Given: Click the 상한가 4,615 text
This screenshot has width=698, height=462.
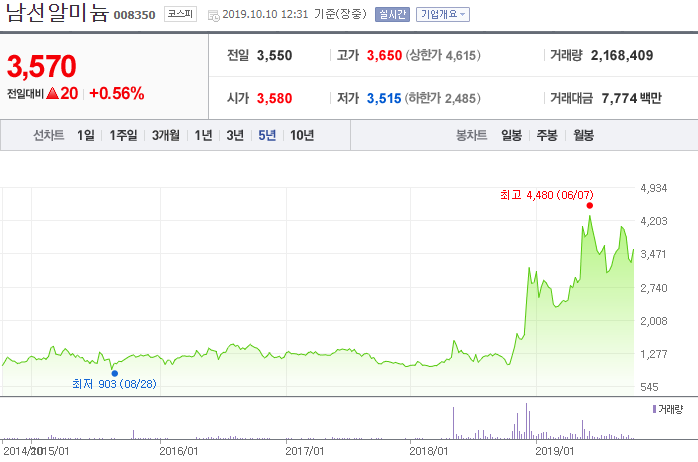Looking at the screenshot, I should [x=443, y=56].
